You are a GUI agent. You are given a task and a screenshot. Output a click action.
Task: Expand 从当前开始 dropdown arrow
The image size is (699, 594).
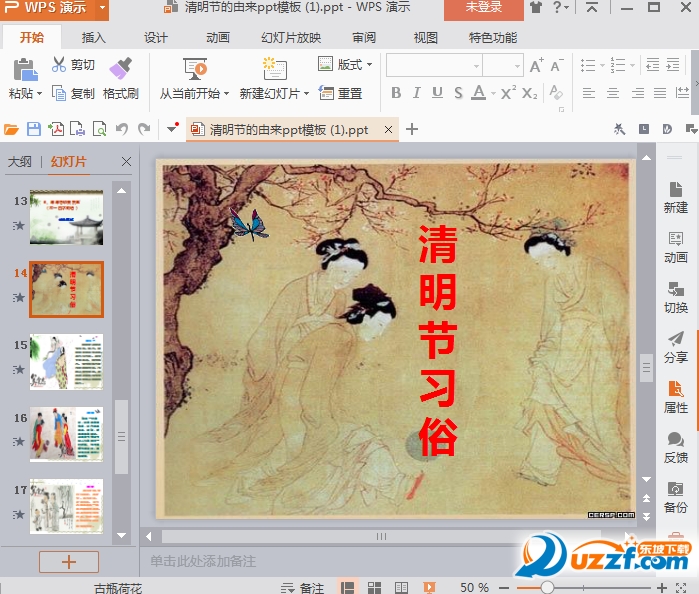pyautogui.click(x=226, y=94)
